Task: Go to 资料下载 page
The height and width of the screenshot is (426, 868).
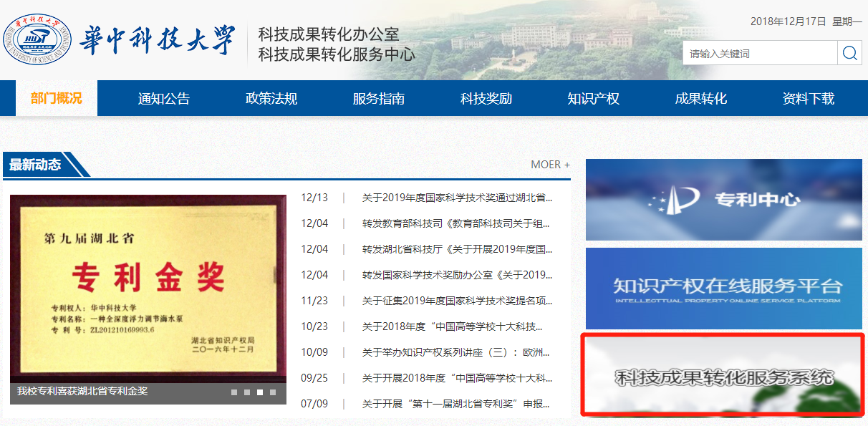Action: click(x=809, y=99)
